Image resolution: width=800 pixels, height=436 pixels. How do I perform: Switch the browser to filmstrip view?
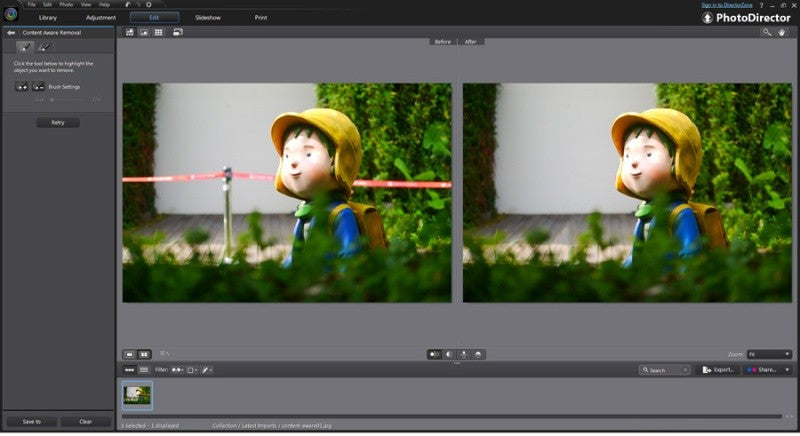click(x=130, y=370)
